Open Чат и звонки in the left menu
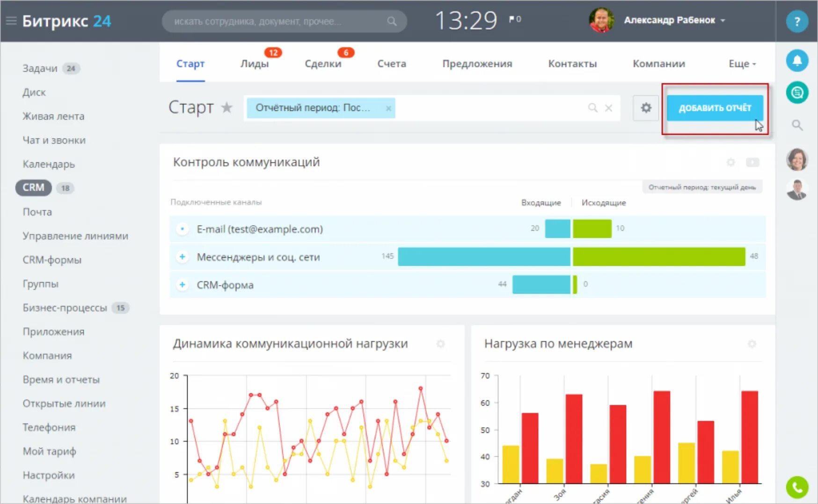818x504 pixels. 54,140
